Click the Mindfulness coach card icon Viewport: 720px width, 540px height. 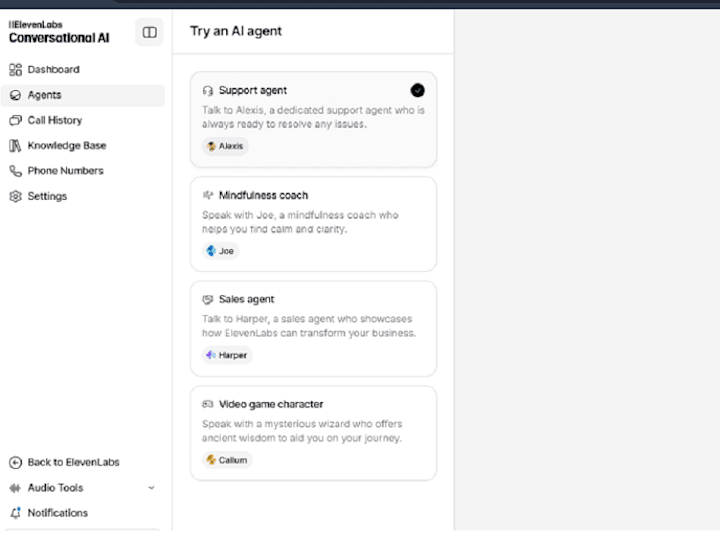(208, 195)
